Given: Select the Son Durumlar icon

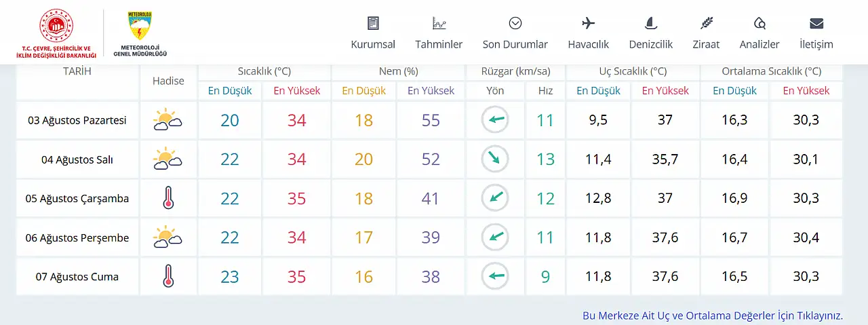Looking at the screenshot, I should 515,23.
